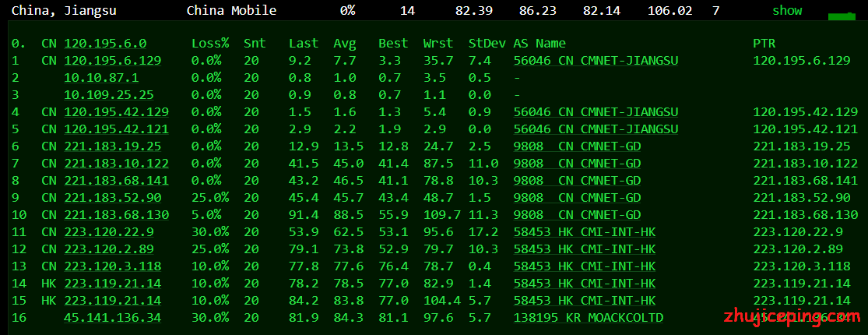Follow the CMI-INT-HK AS link in hop 11
Screen dimensions: 868x335
(585, 233)
